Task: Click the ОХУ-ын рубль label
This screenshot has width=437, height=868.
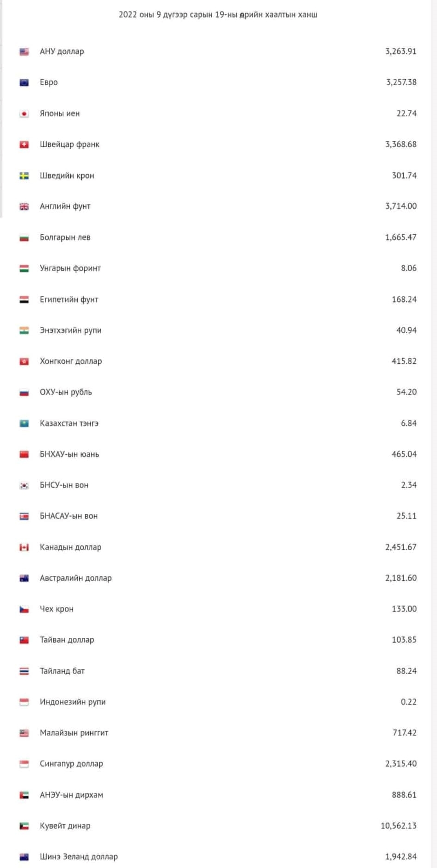Action: (x=66, y=392)
